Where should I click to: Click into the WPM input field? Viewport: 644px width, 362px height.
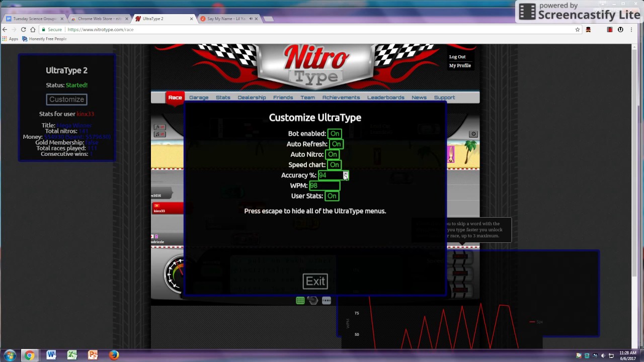(x=325, y=186)
